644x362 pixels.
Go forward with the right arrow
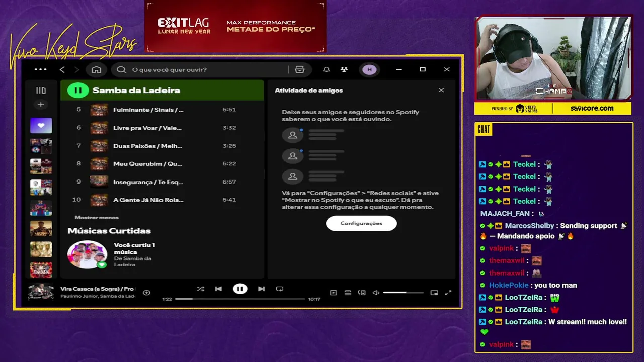[x=77, y=69]
